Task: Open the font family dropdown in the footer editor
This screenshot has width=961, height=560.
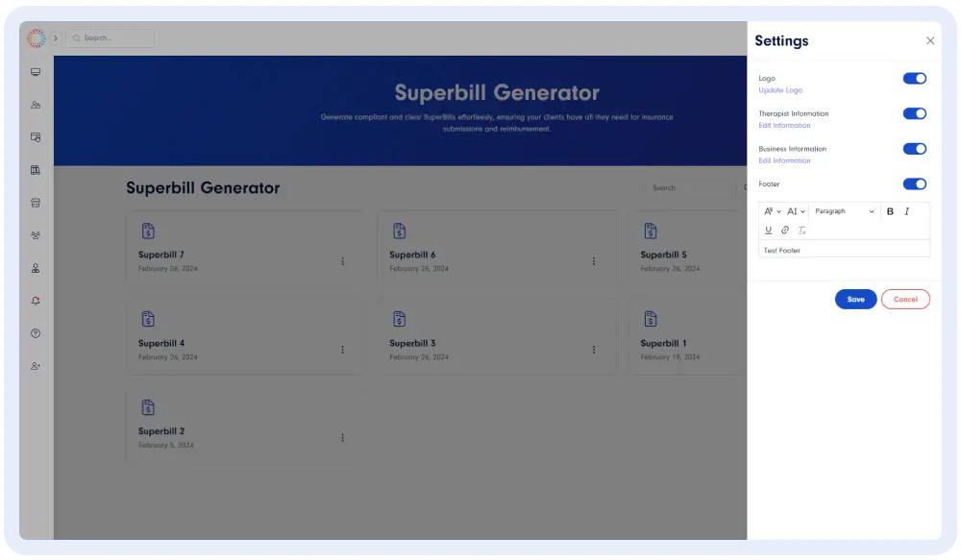Action: click(773, 211)
